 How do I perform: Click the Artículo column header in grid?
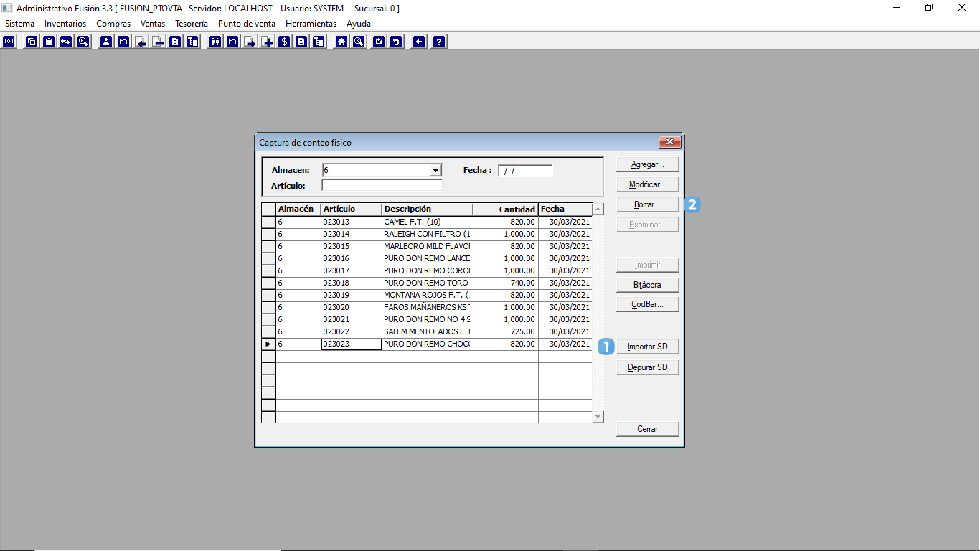pos(352,209)
